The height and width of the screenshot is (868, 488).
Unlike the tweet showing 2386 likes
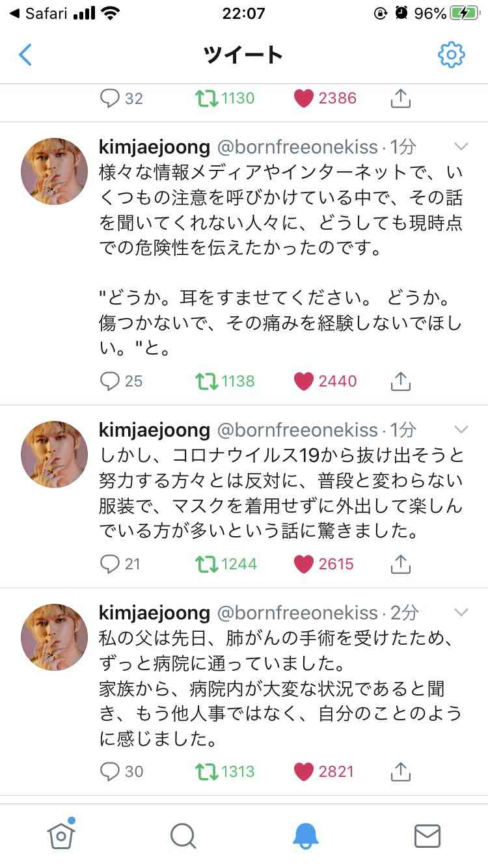[x=304, y=98]
